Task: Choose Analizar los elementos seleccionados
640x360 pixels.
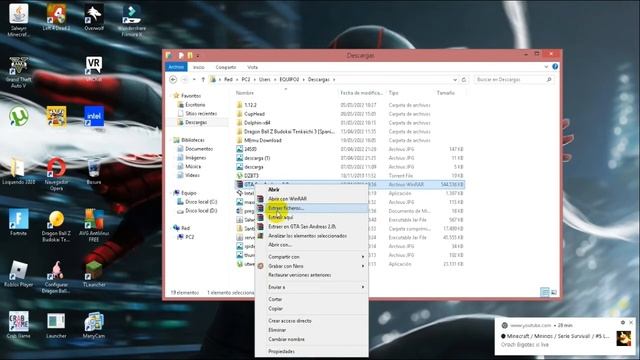Action: coord(311,236)
